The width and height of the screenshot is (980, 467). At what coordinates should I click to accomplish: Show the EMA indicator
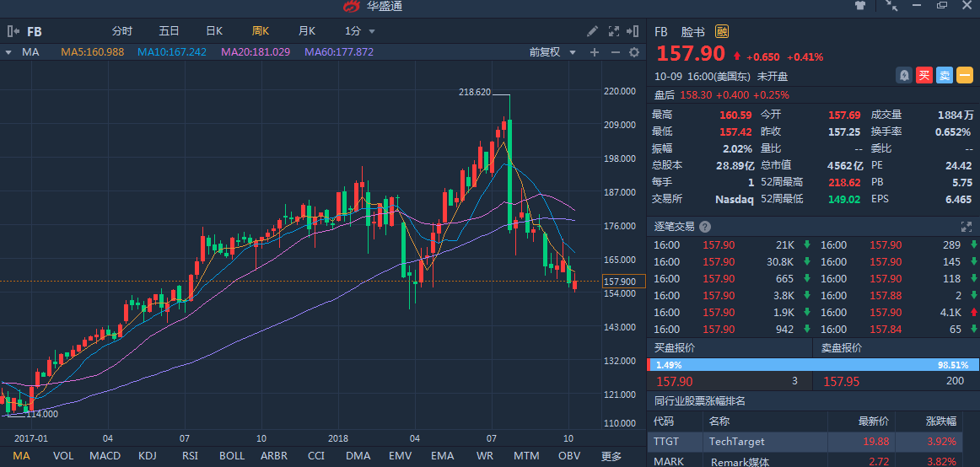(442, 456)
